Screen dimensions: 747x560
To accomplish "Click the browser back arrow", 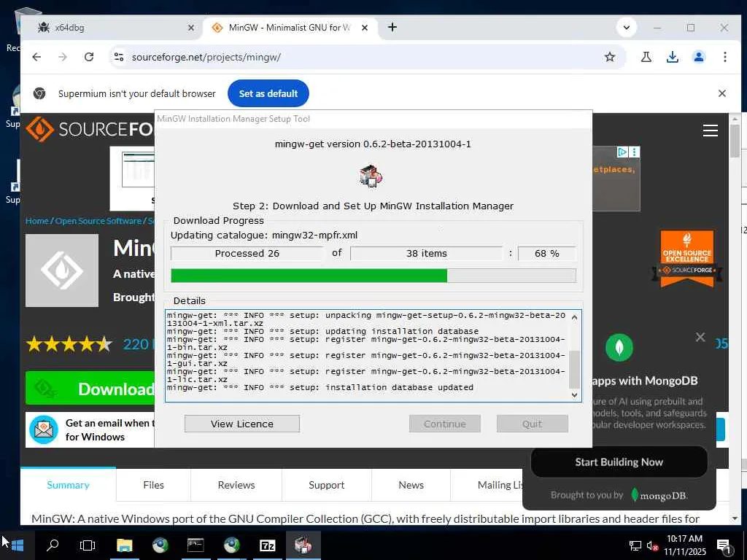I will pyautogui.click(x=36, y=57).
